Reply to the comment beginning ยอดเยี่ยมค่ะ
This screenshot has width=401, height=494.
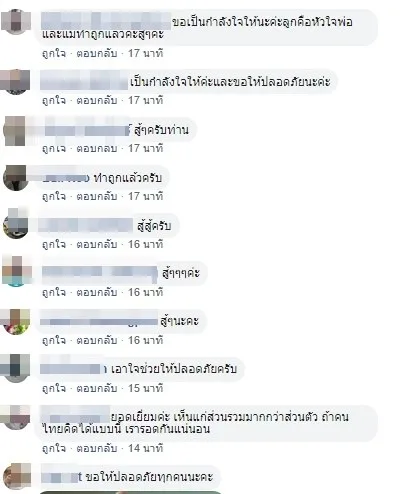(97, 448)
